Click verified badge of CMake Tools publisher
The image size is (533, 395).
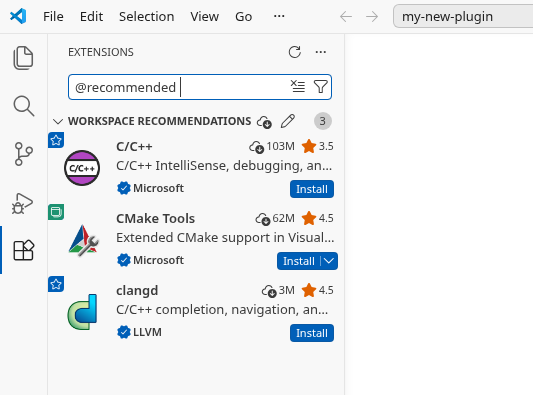coord(124,260)
